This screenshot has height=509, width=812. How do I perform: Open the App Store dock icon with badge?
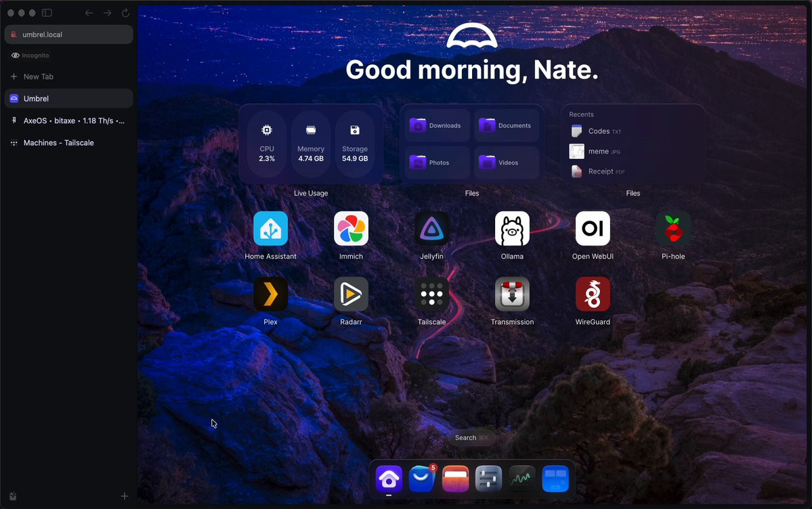(422, 479)
